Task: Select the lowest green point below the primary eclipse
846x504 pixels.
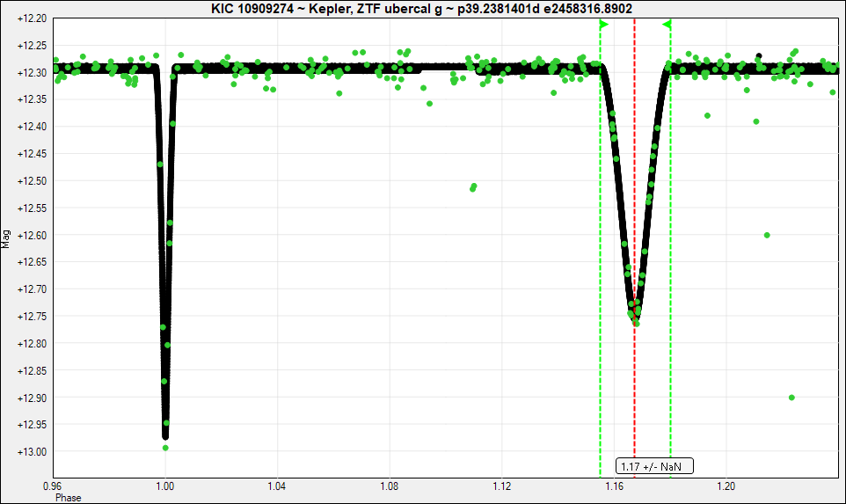Action: [165, 448]
